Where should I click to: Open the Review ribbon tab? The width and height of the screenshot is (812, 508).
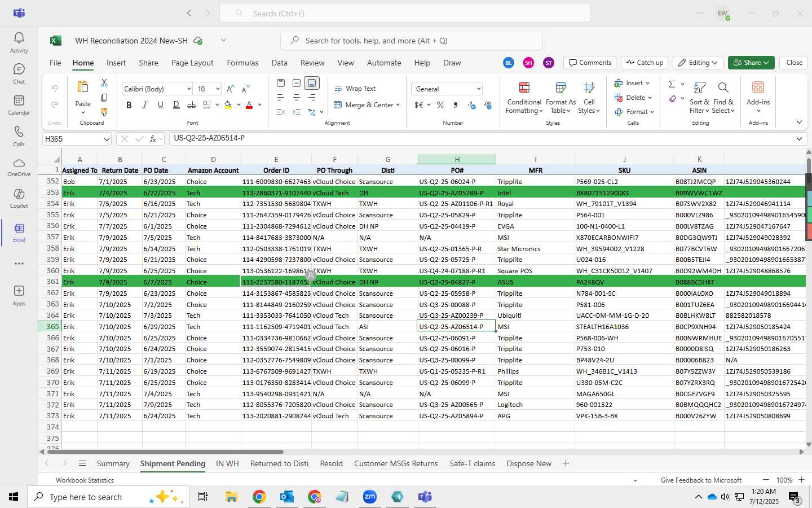312,63
